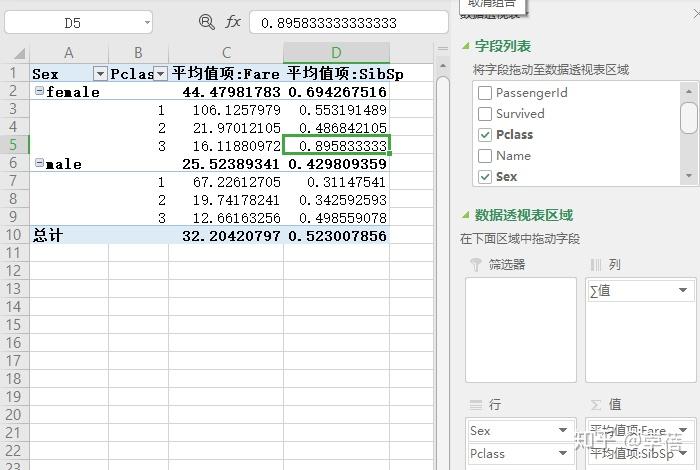
Task: Click the sheet vertical scroll up arrow
Action: pos(442,66)
